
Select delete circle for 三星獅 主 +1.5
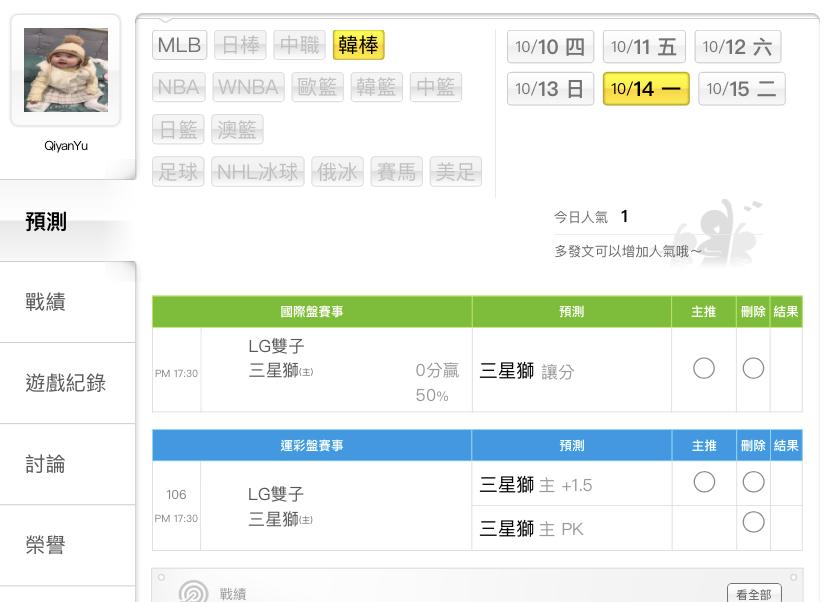[753, 483]
